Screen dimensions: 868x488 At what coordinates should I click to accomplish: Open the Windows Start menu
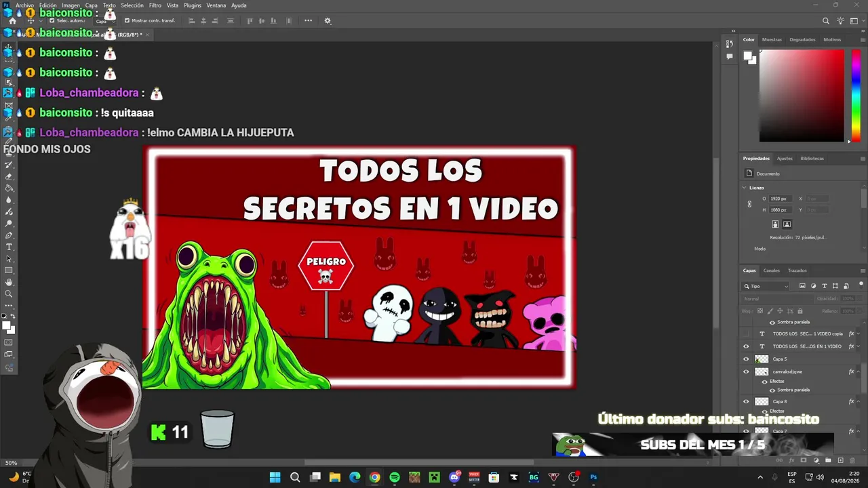[275, 477]
